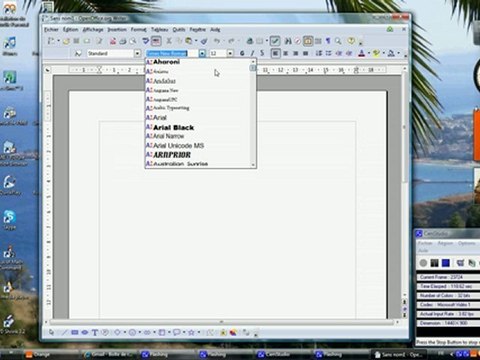Open the Styles and Formatting icon
Image resolution: width=480 pixels, height=360 pixels.
coord(78,53)
